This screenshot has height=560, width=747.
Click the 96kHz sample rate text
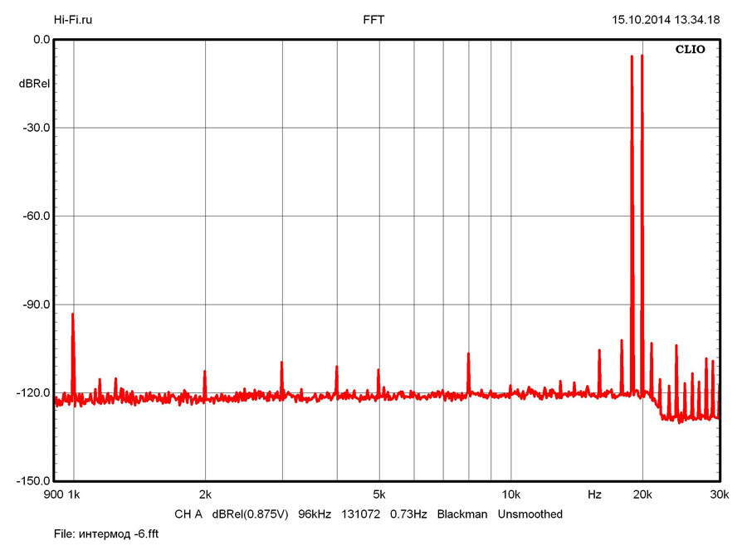click(315, 514)
